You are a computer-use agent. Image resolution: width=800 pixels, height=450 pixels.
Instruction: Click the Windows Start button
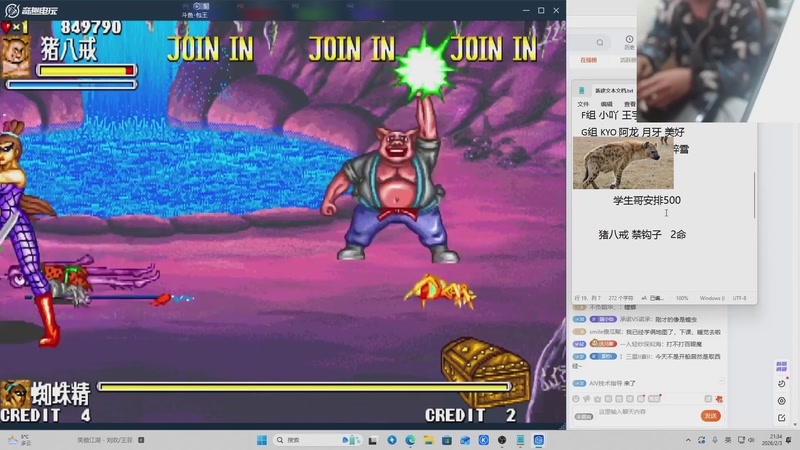262,440
